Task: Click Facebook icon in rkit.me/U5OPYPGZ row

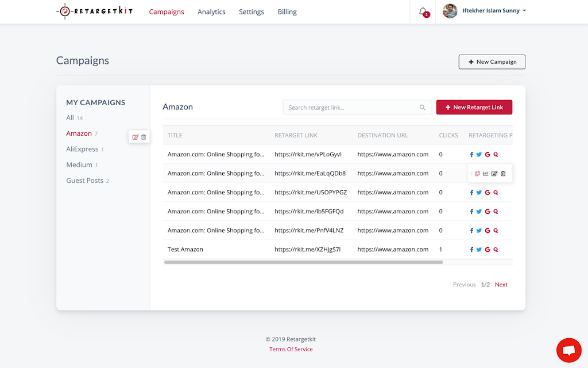Action: (x=471, y=193)
